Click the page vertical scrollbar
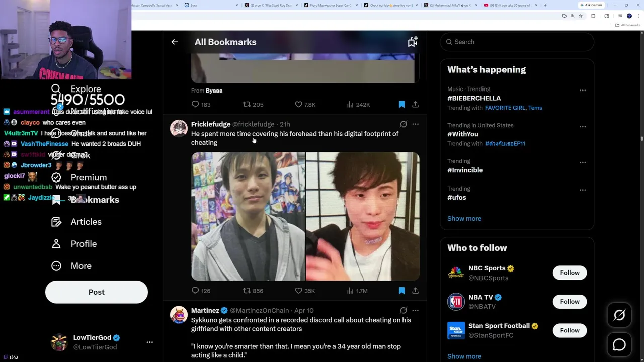This screenshot has height=362, width=644. 641,138
